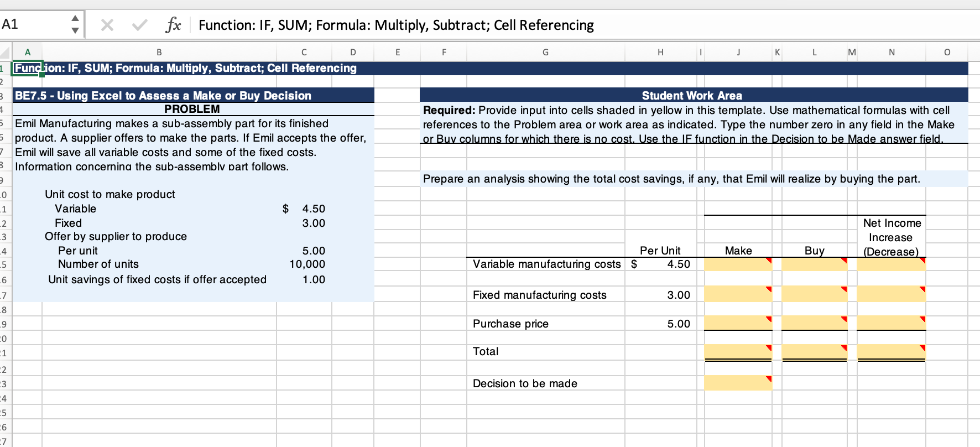980x447 pixels.
Task: Click the select-all corner triangle
Action: [5, 53]
